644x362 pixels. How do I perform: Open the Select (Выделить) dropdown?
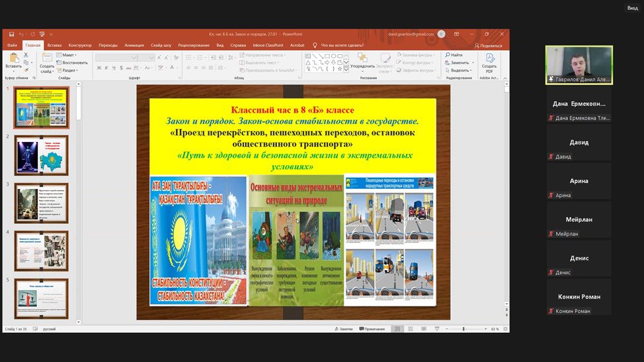[x=460, y=70]
